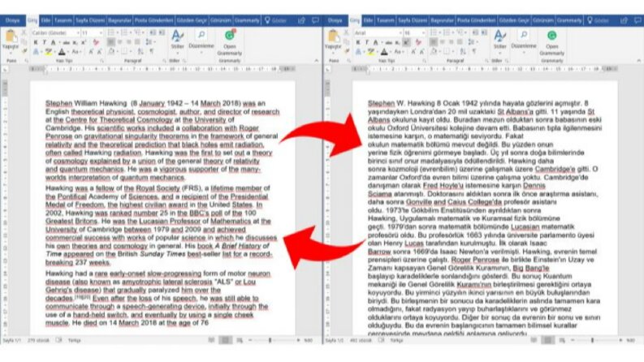Open the Dosya menu in the left window

click(x=13, y=20)
